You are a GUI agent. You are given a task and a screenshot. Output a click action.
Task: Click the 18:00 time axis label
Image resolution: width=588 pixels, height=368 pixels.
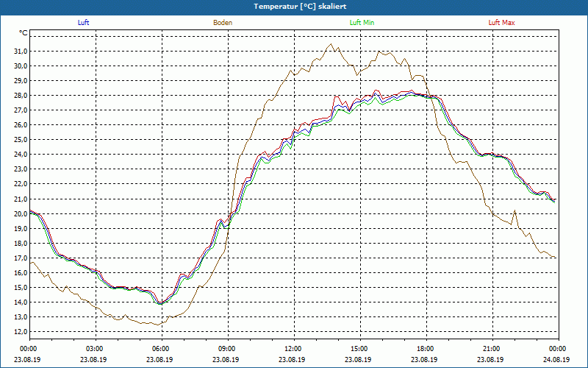(425, 349)
